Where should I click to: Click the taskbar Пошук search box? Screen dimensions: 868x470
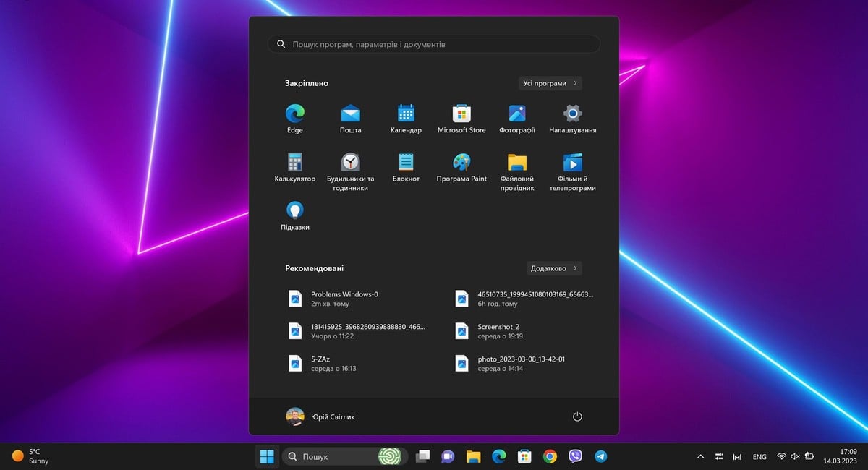344,456
